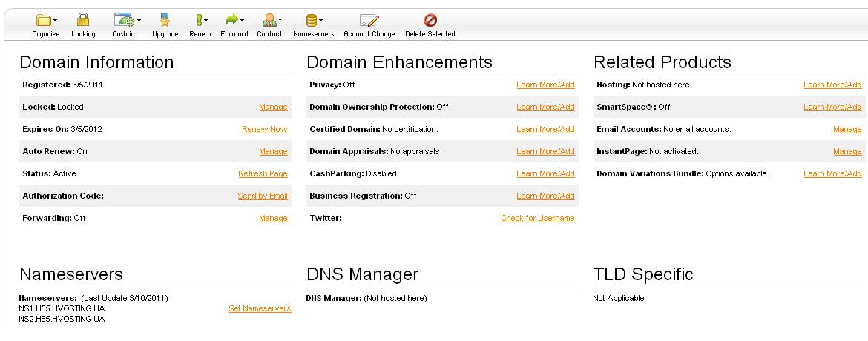Click the Renew Now link
Viewport: 868px width, 341px height.
click(264, 129)
